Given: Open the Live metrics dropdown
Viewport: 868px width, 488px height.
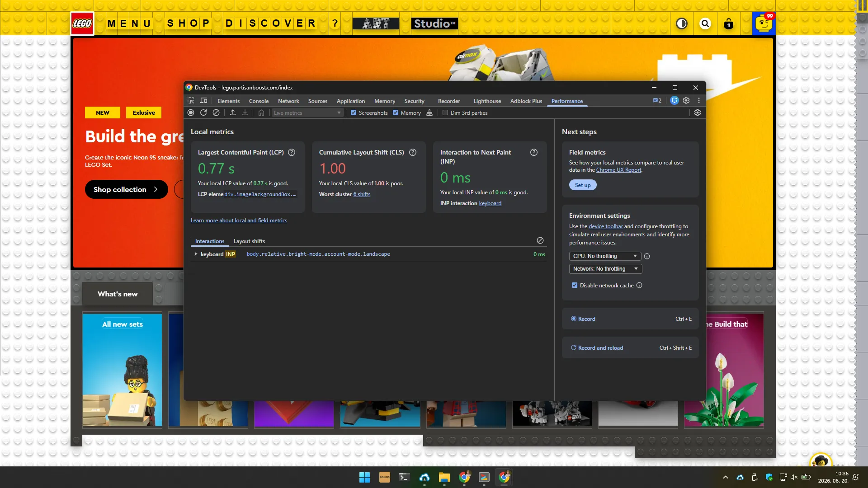Looking at the screenshot, I should click(x=307, y=113).
